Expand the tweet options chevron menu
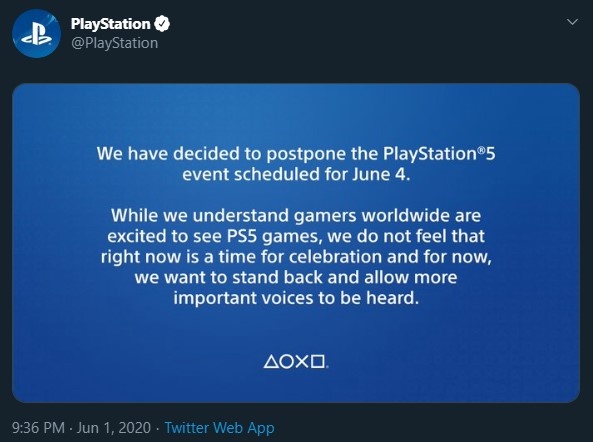 pos(573,22)
